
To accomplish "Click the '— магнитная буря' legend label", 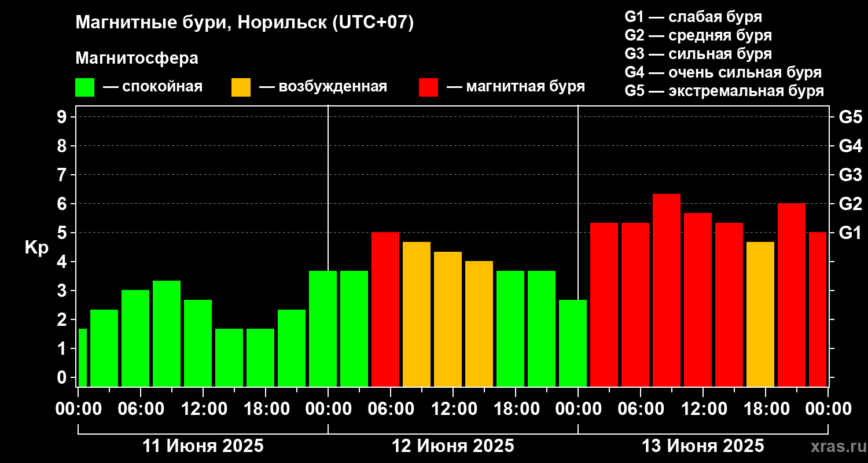I will 516,87.
